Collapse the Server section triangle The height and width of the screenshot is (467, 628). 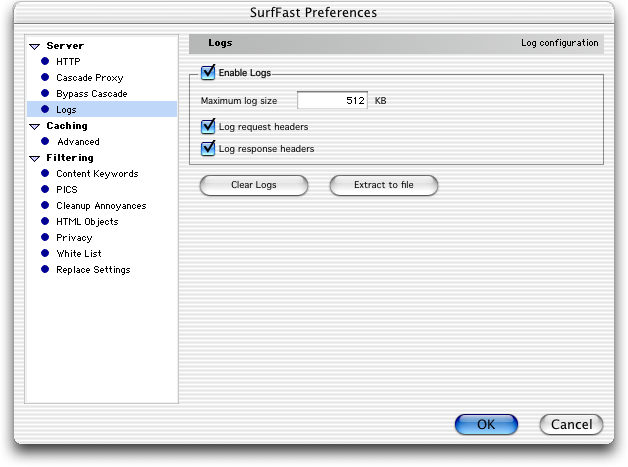[x=35, y=46]
